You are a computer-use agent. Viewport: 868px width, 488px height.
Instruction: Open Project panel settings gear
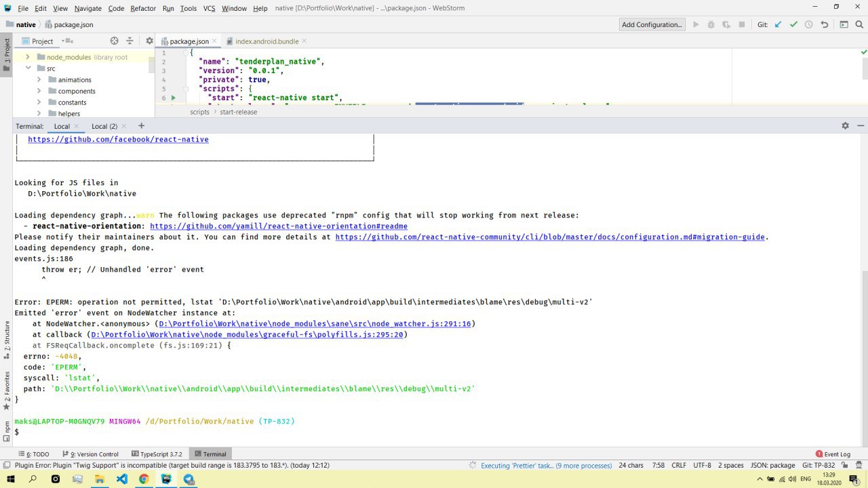(149, 41)
